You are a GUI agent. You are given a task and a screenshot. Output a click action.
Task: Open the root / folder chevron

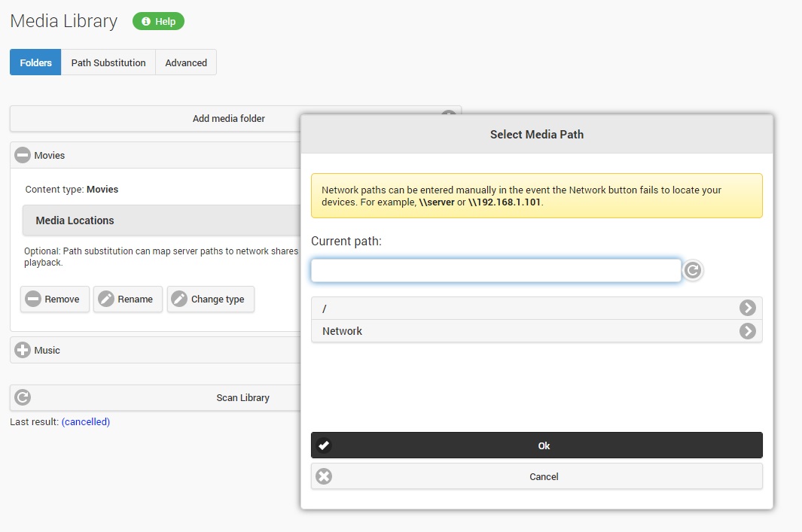747,308
